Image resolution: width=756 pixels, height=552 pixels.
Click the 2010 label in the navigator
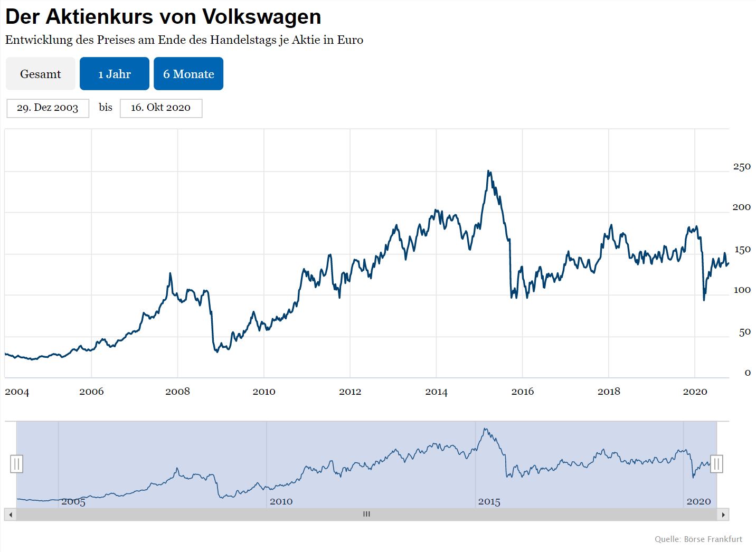[281, 501]
